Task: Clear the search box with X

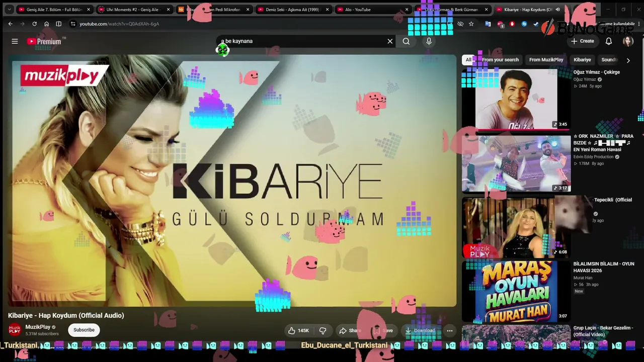Action: point(390,41)
